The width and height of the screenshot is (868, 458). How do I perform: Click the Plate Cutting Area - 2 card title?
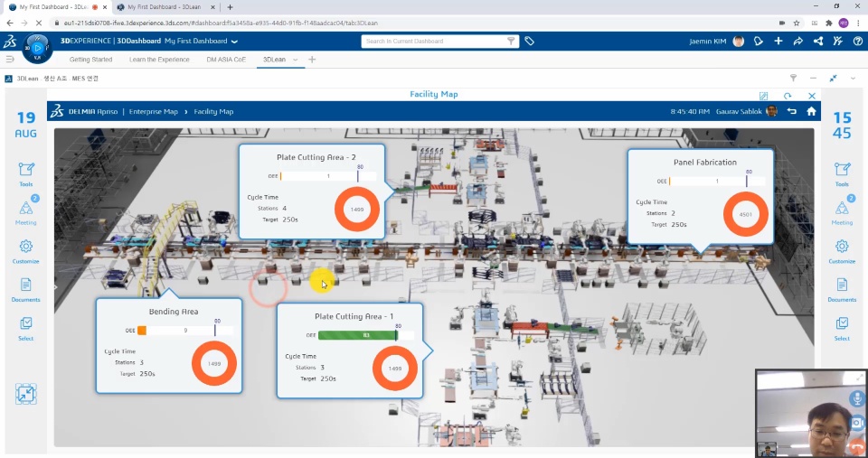click(316, 157)
